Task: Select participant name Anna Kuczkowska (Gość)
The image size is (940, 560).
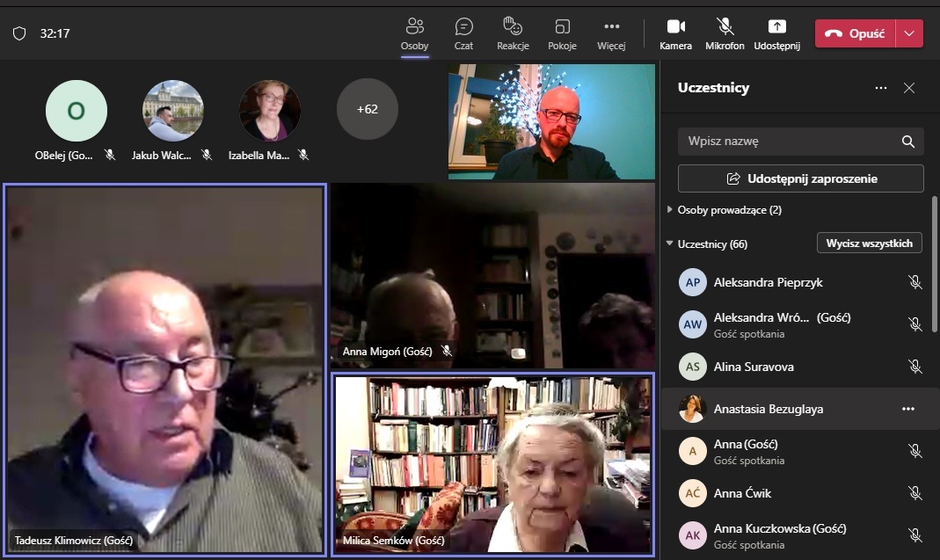Action: pos(780,528)
